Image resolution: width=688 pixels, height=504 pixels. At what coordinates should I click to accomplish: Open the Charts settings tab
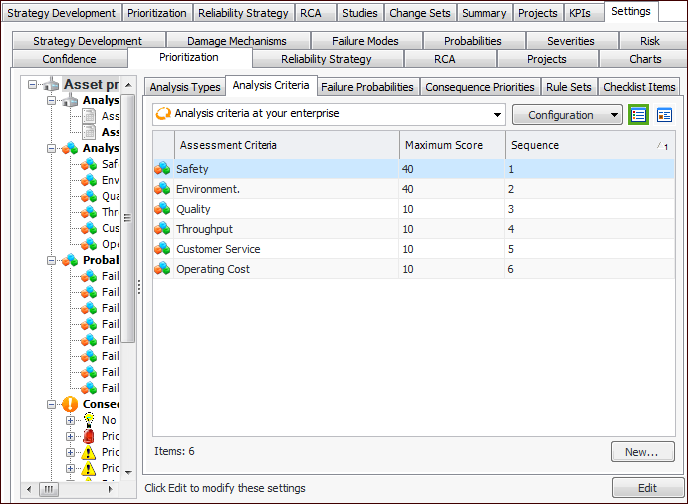point(645,59)
